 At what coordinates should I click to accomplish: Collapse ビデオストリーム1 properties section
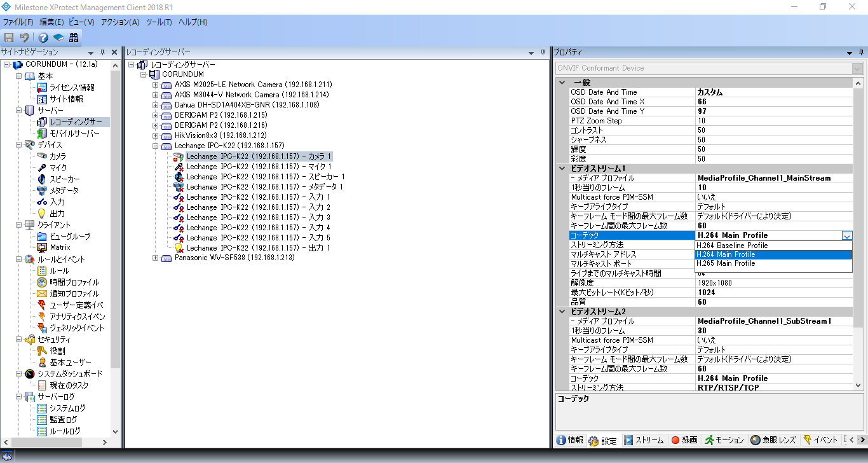click(562, 169)
